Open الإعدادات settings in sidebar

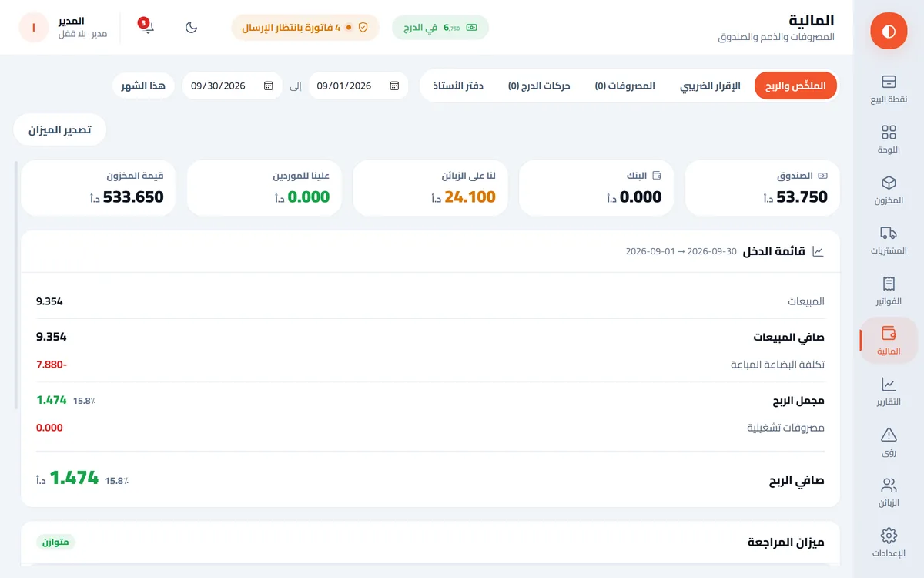[889, 543]
